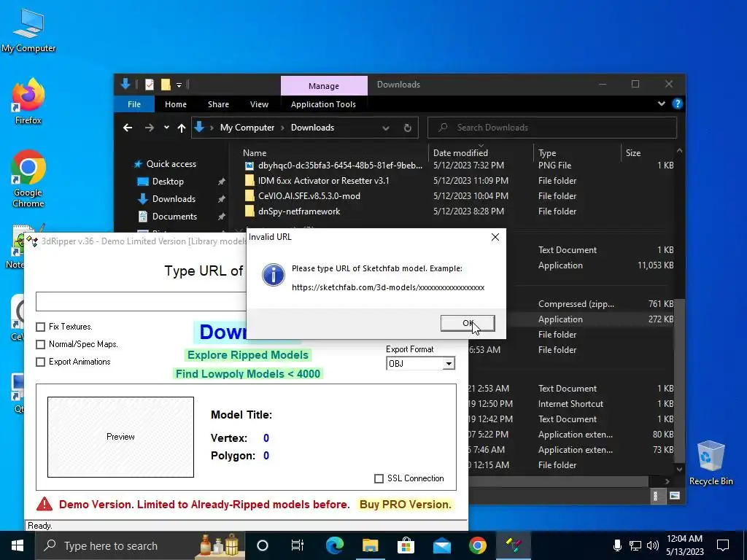This screenshot has width=747, height=560.
Task: Open the My Computer desktop icon
Action: [28, 31]
